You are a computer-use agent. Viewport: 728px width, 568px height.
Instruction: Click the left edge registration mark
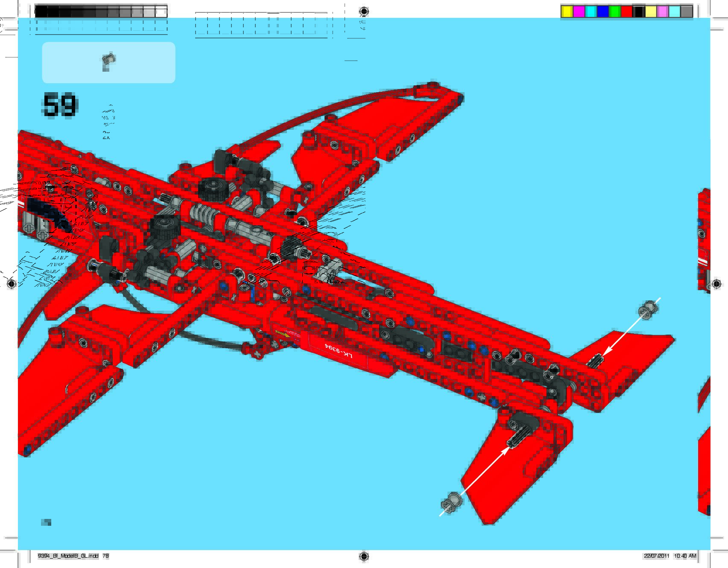coord(12,284)
